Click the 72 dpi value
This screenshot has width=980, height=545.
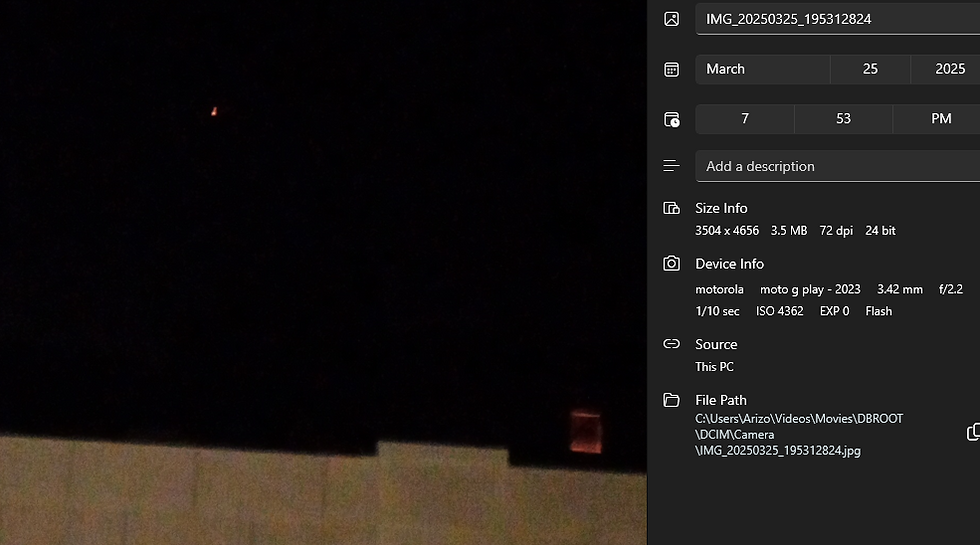point(836,231)
